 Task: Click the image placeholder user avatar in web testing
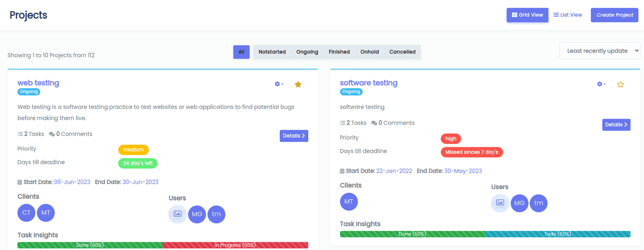178,214
